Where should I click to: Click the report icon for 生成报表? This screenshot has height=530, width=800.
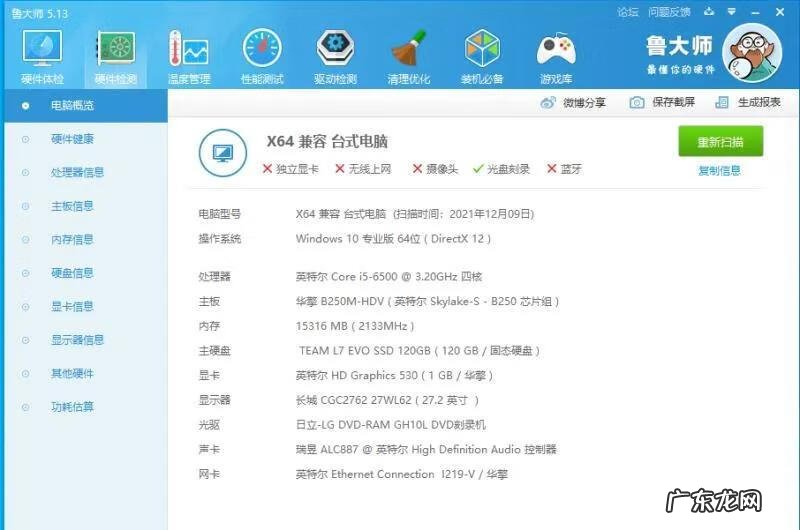[722, 103]
